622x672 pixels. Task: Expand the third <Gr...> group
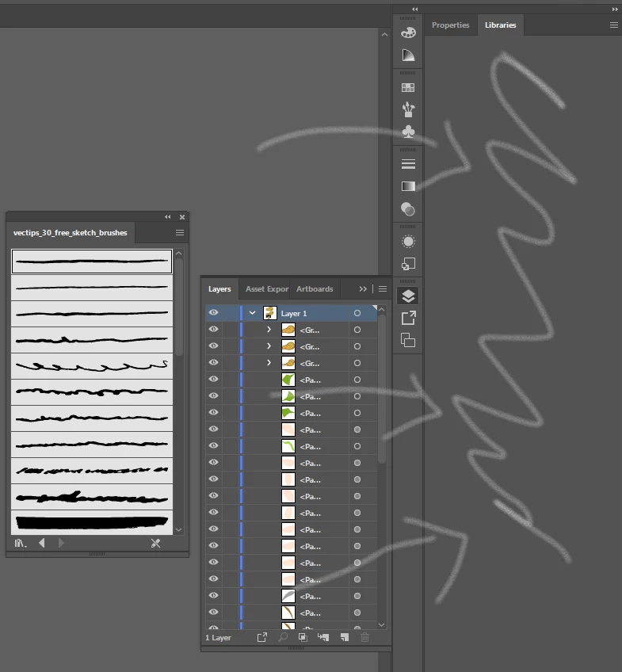coord(269,363)
